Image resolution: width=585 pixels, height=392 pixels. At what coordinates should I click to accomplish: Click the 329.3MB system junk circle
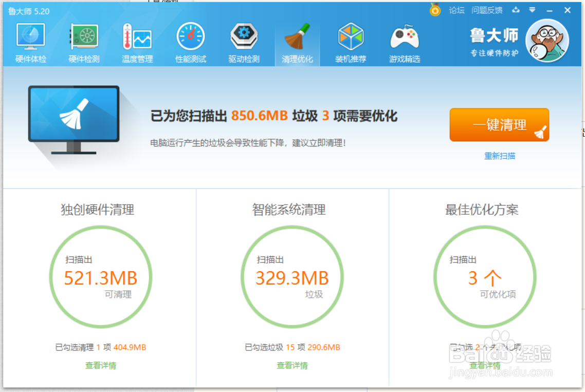292,277
